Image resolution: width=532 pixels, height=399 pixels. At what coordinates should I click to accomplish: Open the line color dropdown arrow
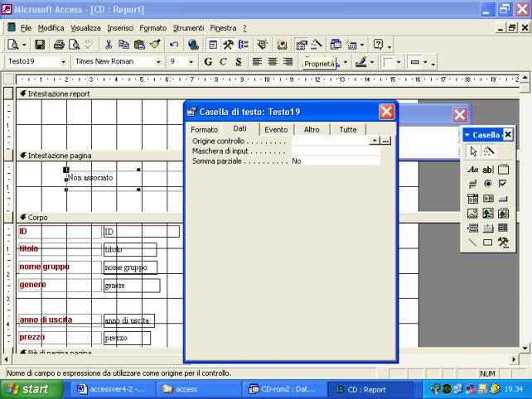click(372, 62)
